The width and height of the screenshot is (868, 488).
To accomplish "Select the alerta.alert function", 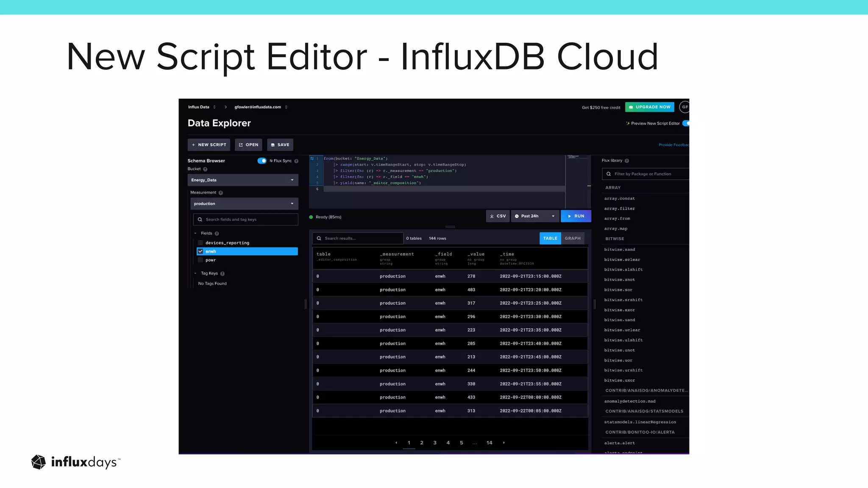I will click(x=620, y=444).
